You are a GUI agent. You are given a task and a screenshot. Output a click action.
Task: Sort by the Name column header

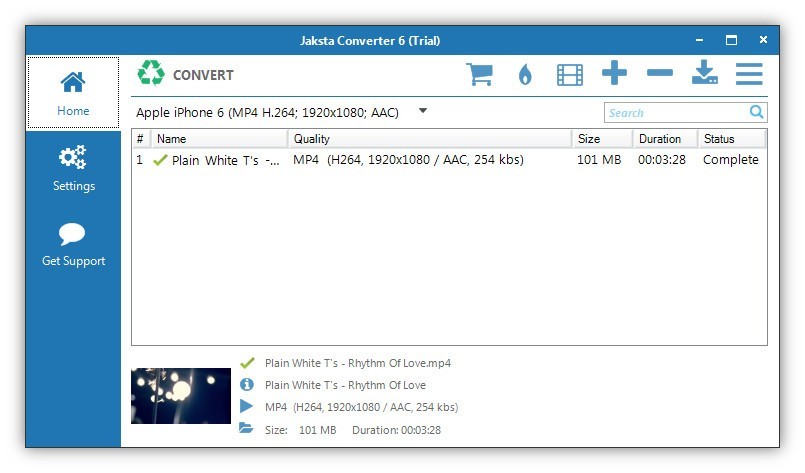pyautogui.click(x=220, y=139)
